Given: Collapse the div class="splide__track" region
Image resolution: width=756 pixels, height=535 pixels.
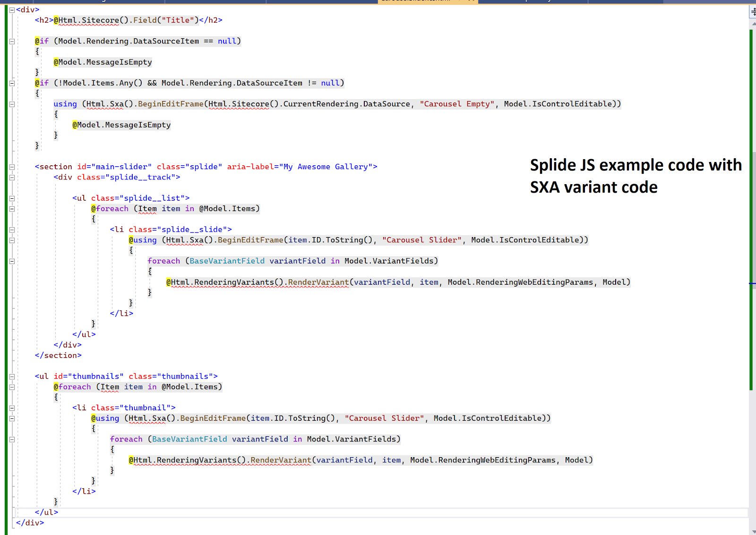Looking at the screenshot, I should pos(12,177).
